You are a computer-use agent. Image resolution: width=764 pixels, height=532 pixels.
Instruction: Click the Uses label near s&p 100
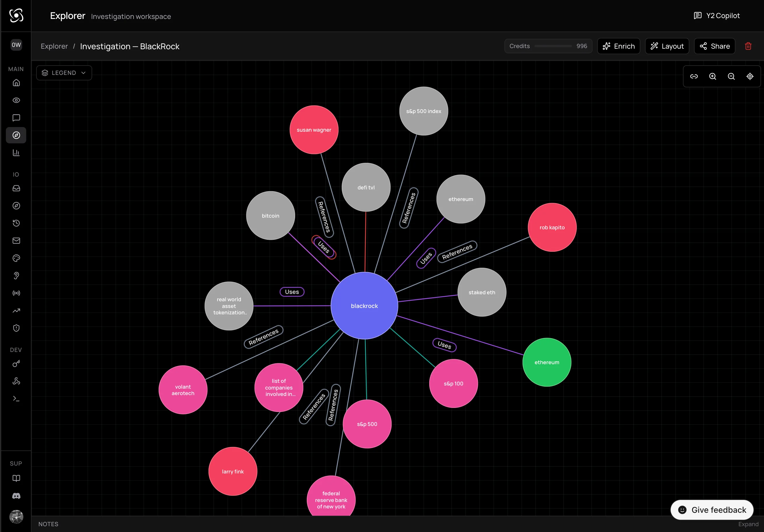445,345
